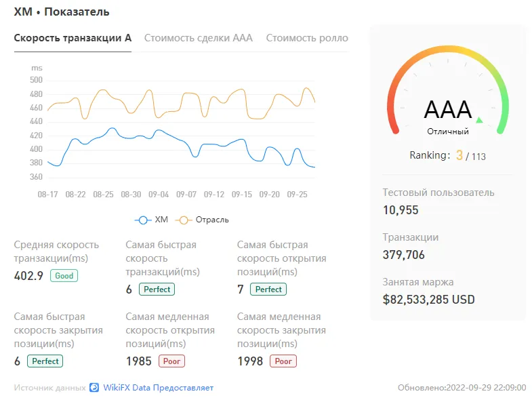Click the 08-17 date axis label

coord(47,195)
